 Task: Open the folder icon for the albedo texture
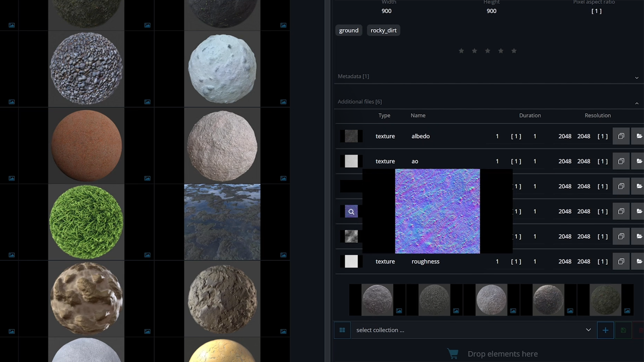pyautogui.click(x=640, y=136)
